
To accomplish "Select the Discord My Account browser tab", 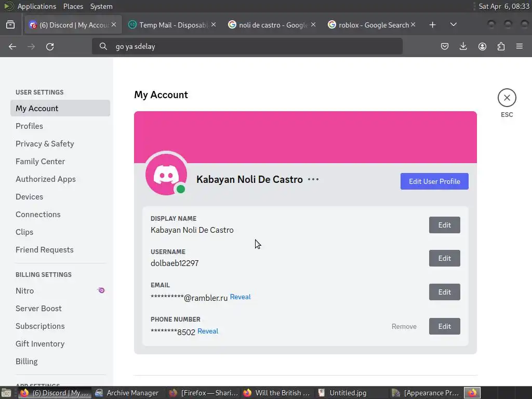I will (x=73, y=25).
